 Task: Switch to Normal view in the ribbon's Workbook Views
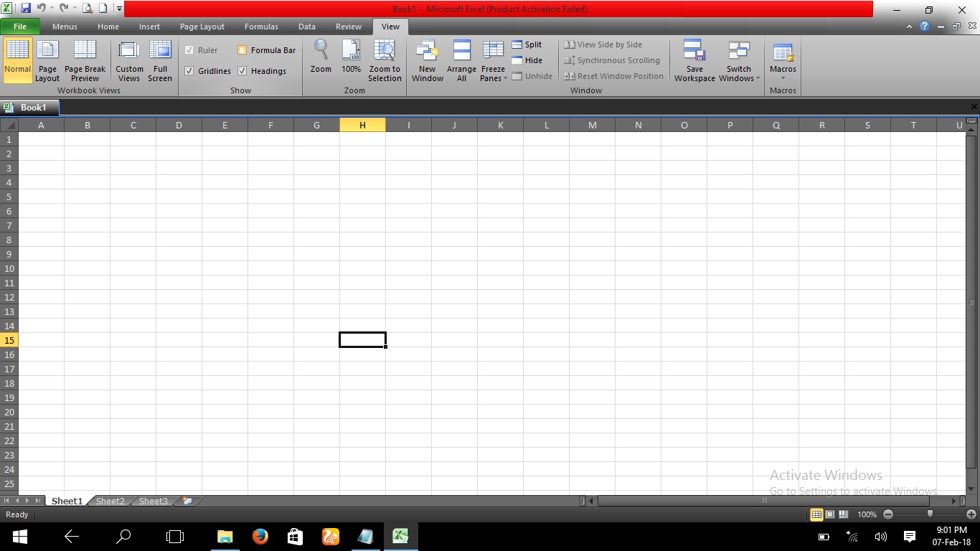[x=17, y=60]
